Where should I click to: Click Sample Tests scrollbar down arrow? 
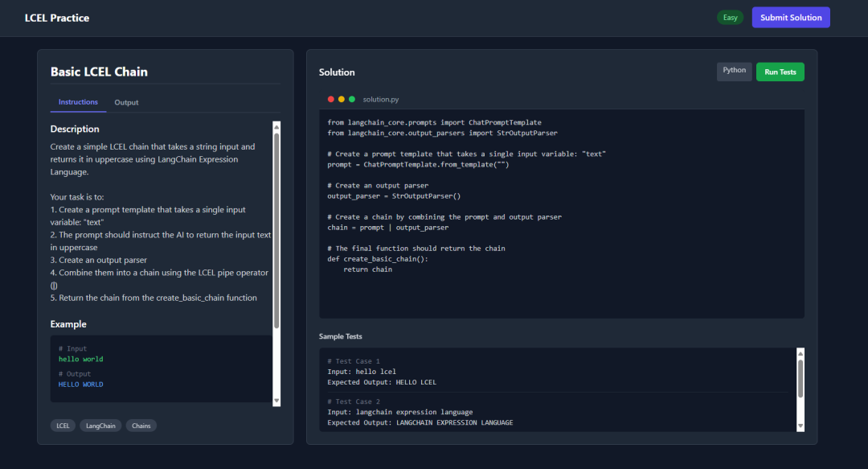pos(800,426)
